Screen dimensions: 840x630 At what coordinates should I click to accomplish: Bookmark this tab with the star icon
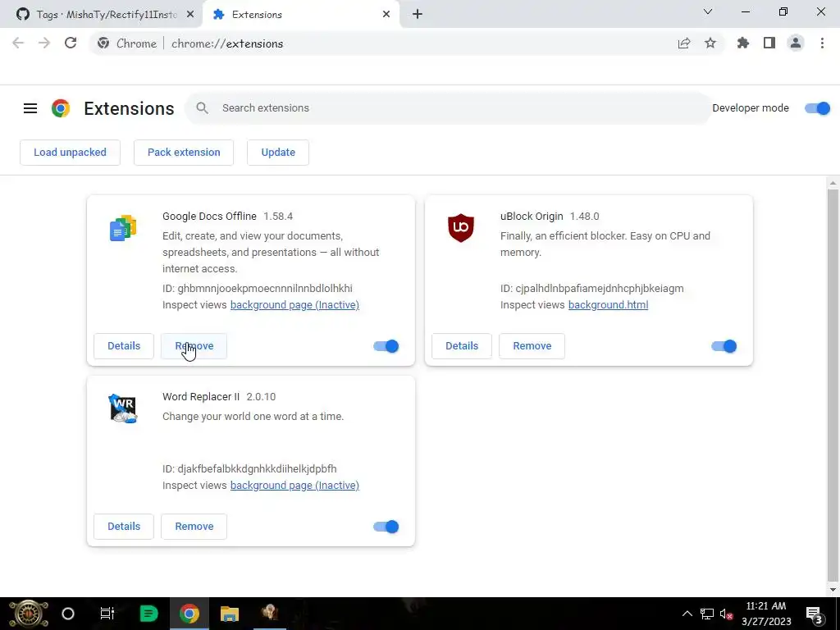click(x=710, y=43)
